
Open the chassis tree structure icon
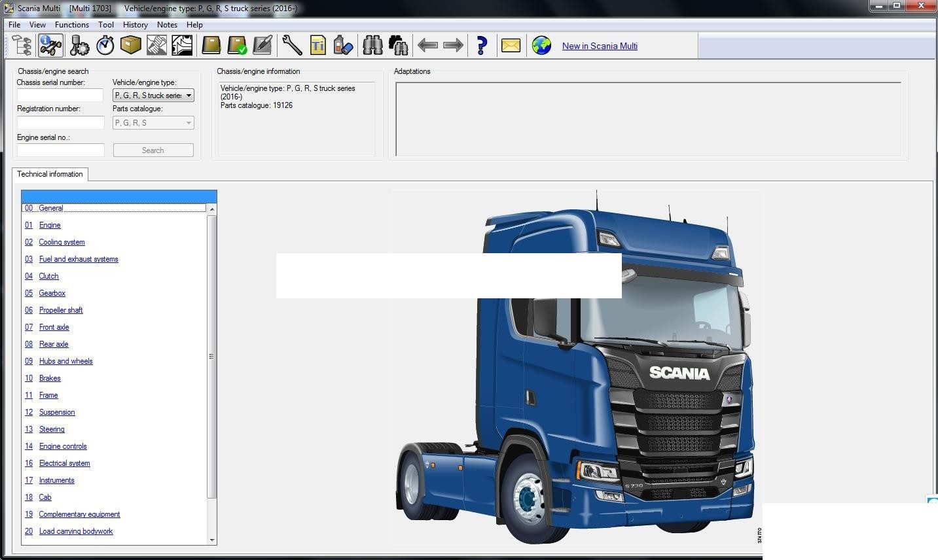pos(21,45)
